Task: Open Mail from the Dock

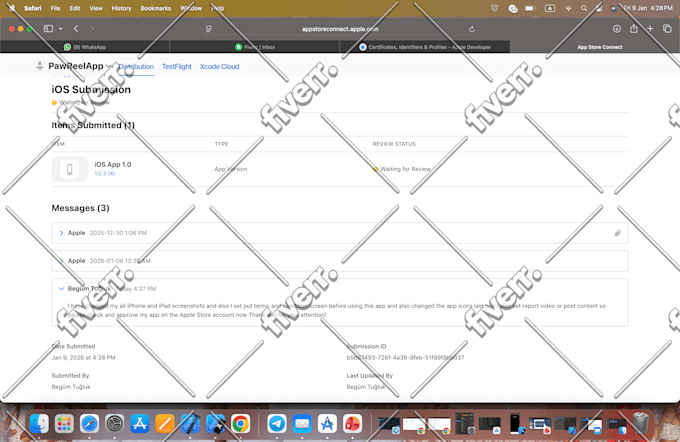Action: click(302, 423)
